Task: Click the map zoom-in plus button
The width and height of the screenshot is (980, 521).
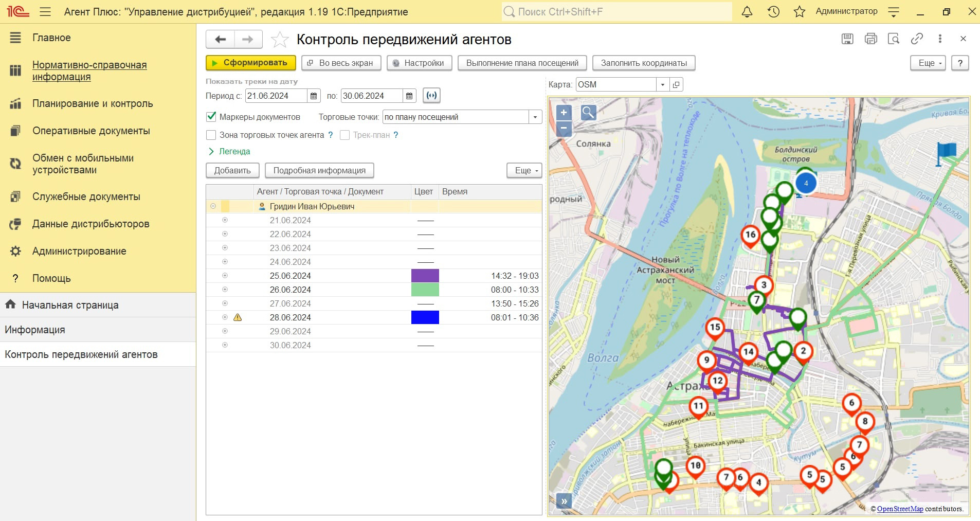Action: (564, 113)
